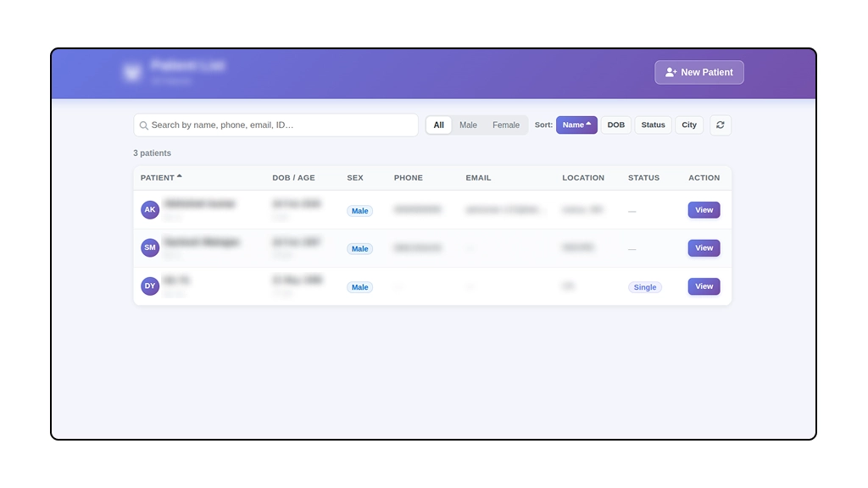Viewport: 868px width, 488px height.
Task: Click the Male badge in AK row
Action: click(x=359, y=211)
